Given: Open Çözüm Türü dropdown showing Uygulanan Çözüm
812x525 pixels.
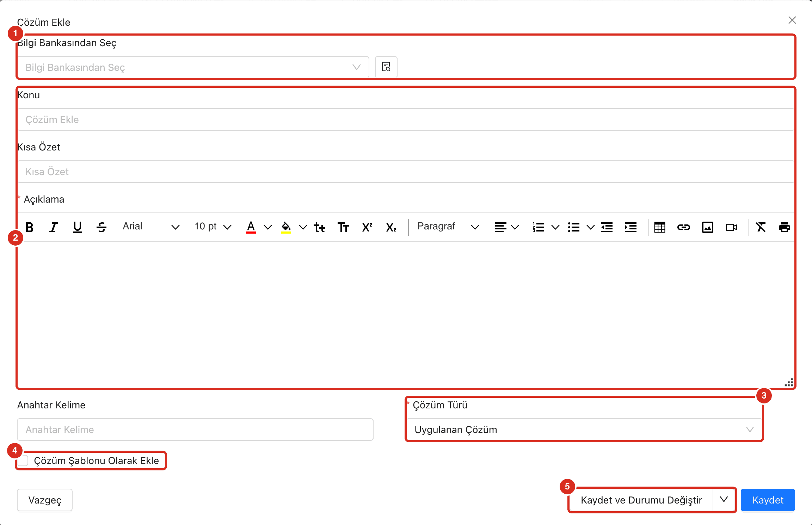Looking at the screenshot, I should [x=584, y=430].
